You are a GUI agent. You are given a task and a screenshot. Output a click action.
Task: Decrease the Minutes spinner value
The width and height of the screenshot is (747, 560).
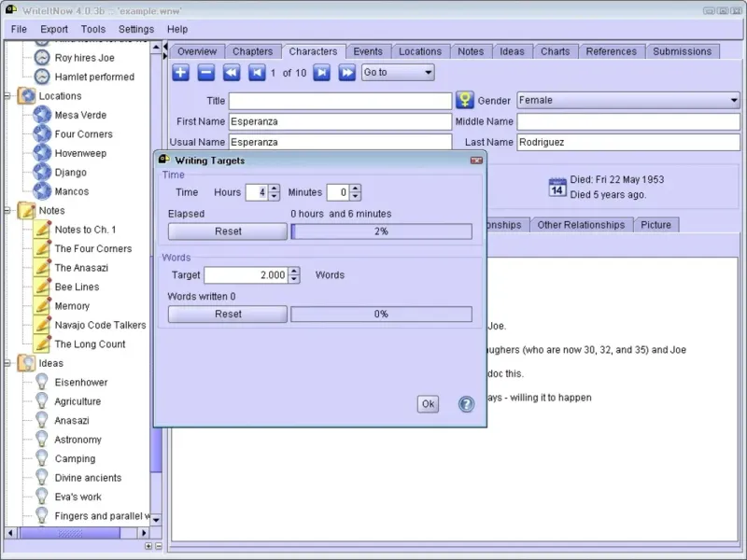[x=355, y=196]
